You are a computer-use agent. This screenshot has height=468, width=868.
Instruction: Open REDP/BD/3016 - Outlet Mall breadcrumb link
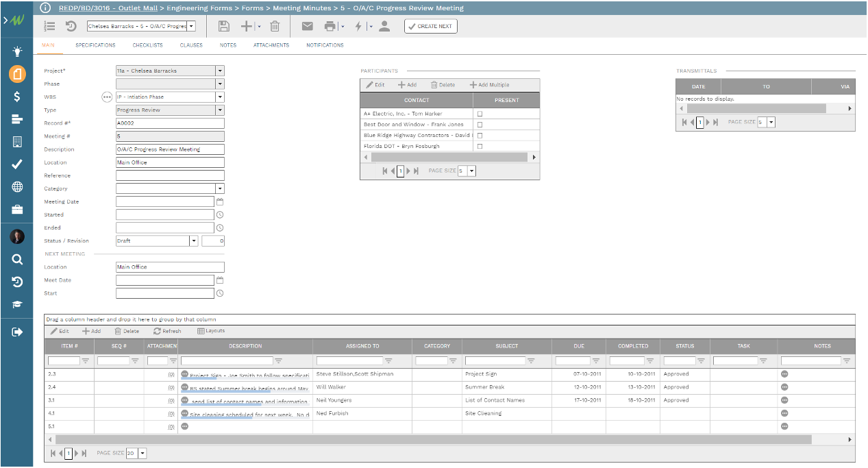(x=108, y=8)
